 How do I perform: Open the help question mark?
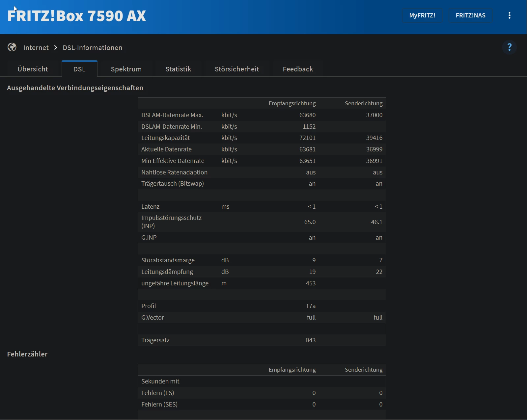pos(509,47)
